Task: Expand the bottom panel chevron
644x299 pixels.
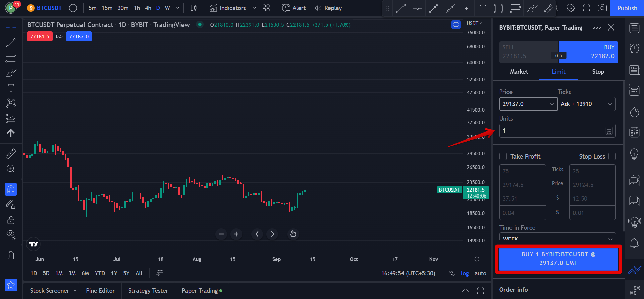Action: tap(465, 290)
